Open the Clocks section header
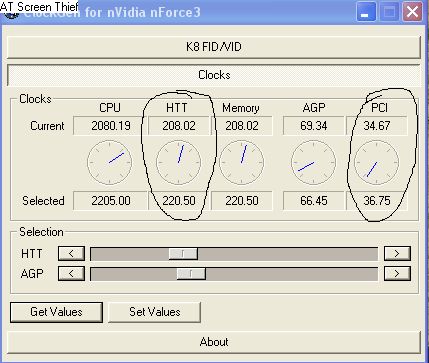Image resolution: width=429 pixels, height=363 pixels. point(214,75)
